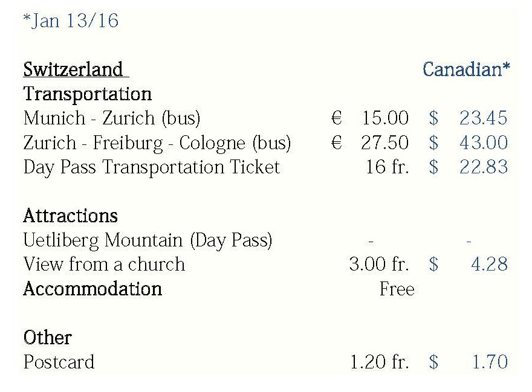
Task: Select the "Free" accommodation value
Action: (x=397, y=289)
